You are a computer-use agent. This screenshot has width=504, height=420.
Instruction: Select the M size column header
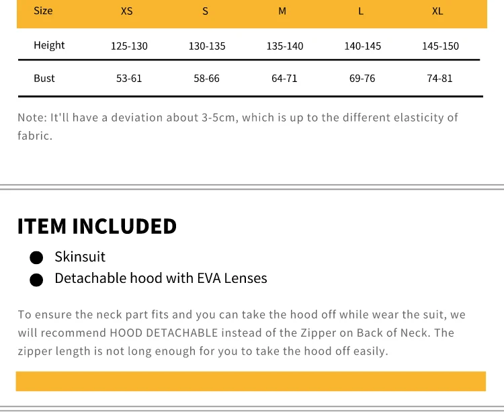(x=282, y=11)
